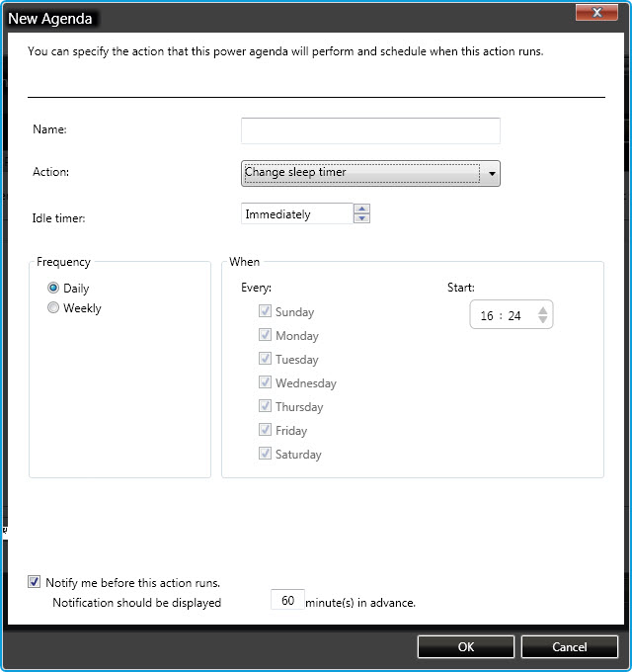Decrease start time with down arrow

(542, 320)
